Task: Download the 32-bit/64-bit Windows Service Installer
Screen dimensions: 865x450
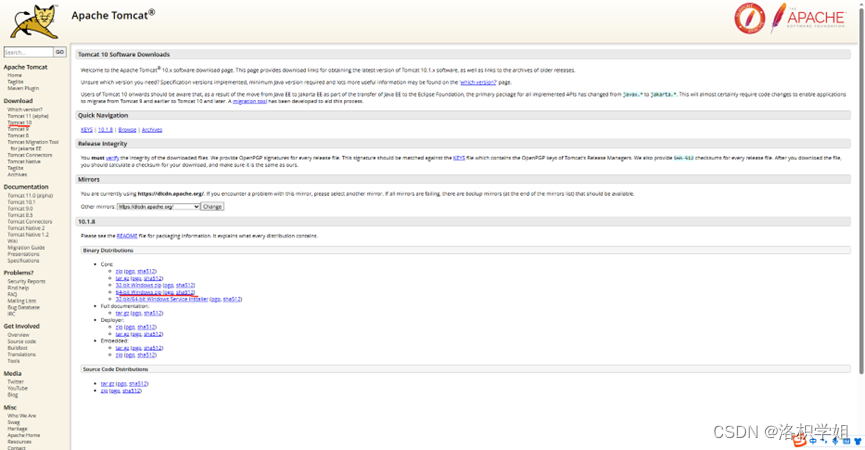Action: pyautogui.click(x=162, y=299)
